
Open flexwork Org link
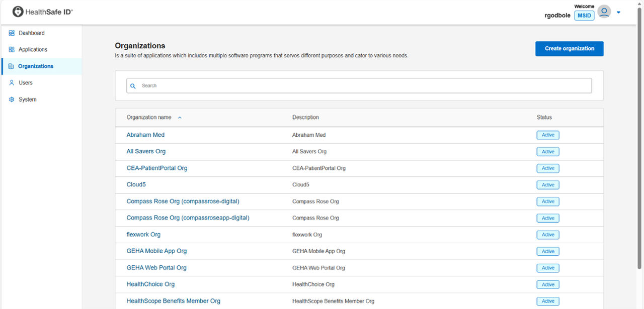[143, 235]
